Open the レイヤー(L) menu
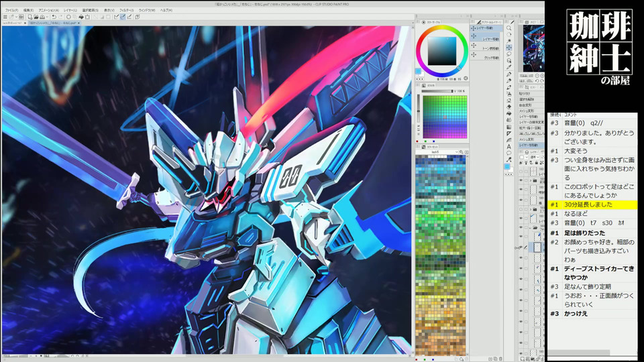This screenshot has height=362, width=644. (70, 10)
